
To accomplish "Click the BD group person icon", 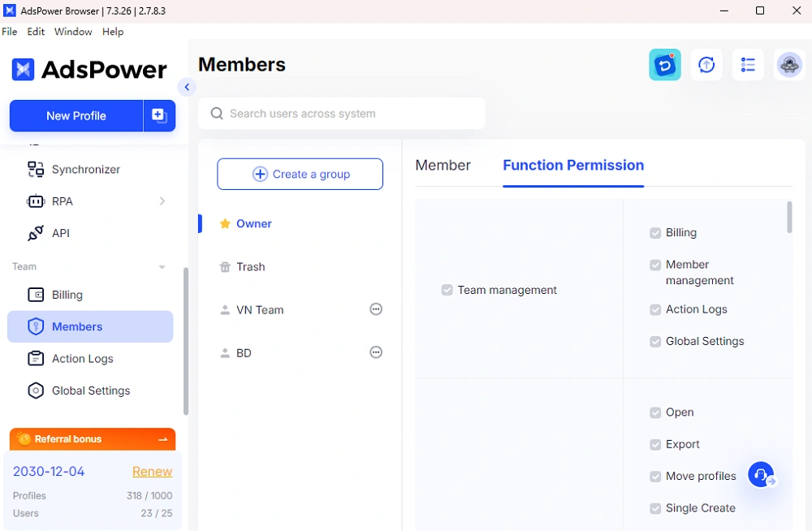I will 225,353.
